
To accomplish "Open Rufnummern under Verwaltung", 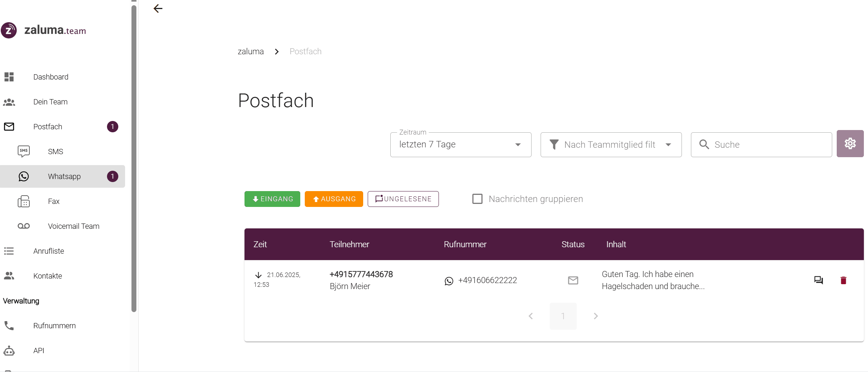I will (63, 326).
